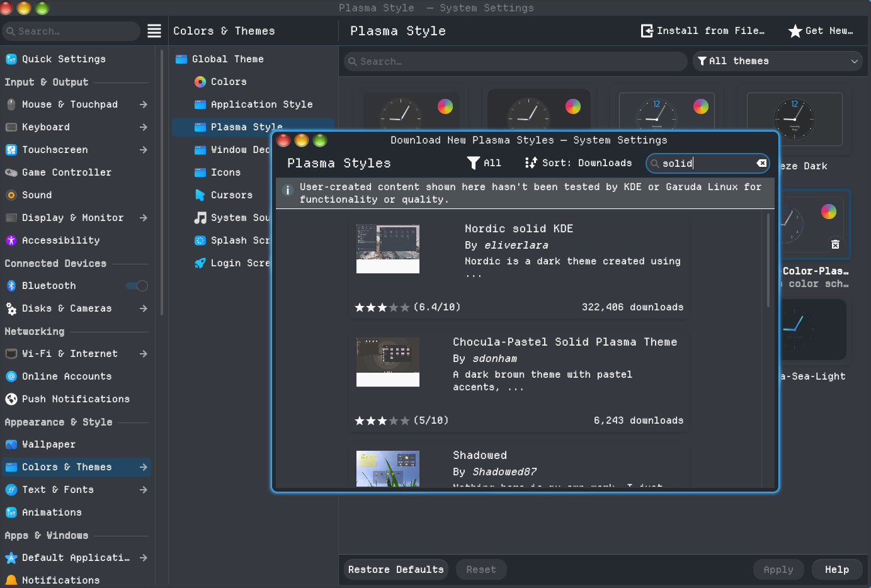Click the Restore Defaults button
871x588 pixels.
click(396, 570)
